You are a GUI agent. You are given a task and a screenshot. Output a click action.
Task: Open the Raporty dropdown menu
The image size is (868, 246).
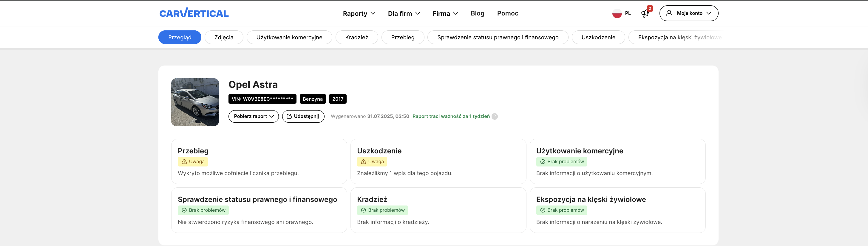pos(359,13)
